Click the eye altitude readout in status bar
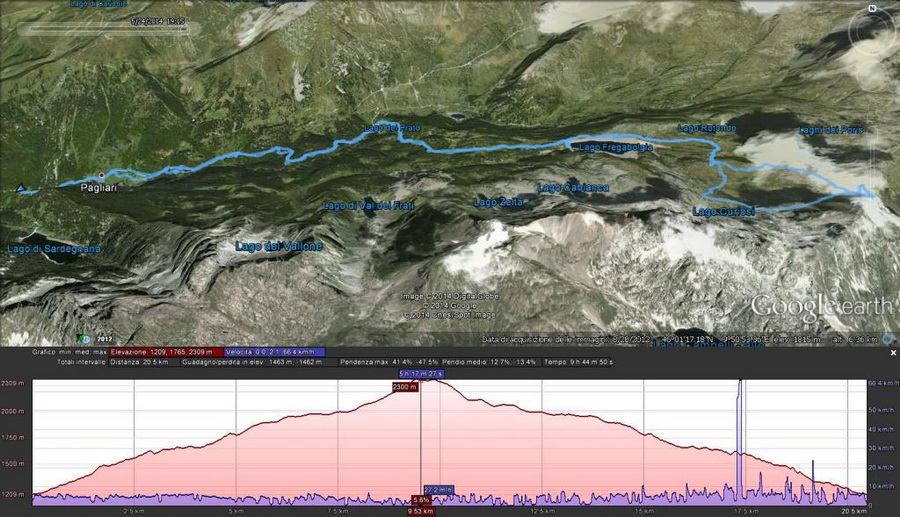Viewport: 900px width, 517px height. [x=855, y=340]
